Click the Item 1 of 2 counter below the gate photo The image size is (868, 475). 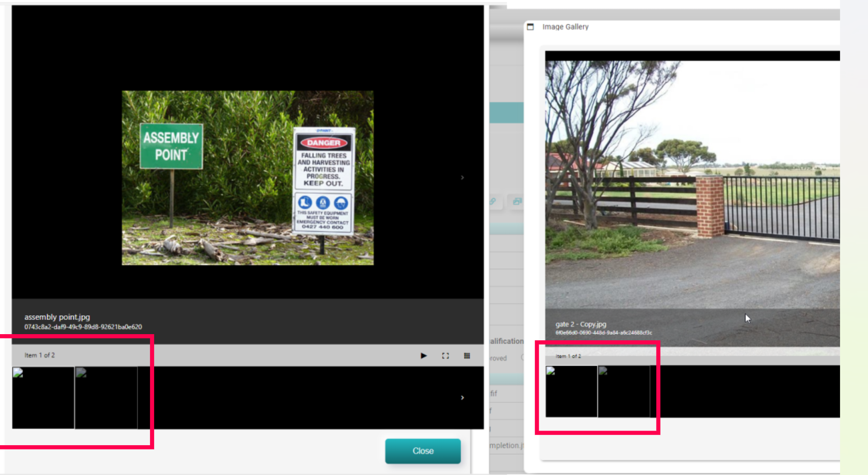568,356
